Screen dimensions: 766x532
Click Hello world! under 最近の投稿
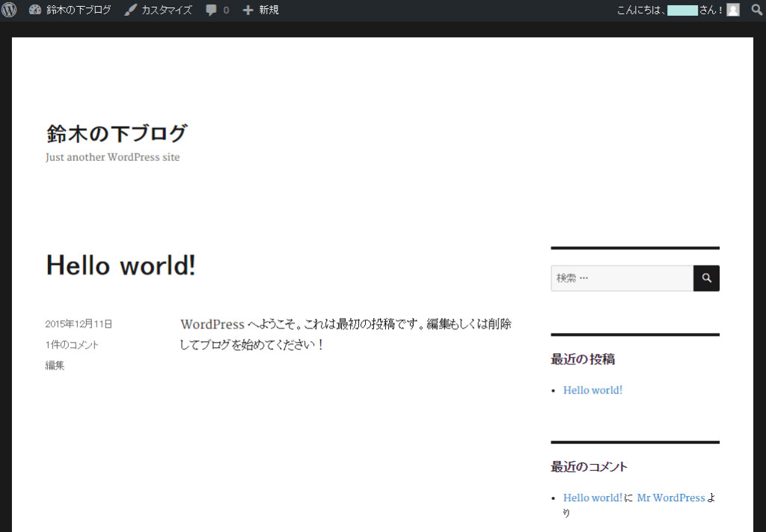(592, 390)
